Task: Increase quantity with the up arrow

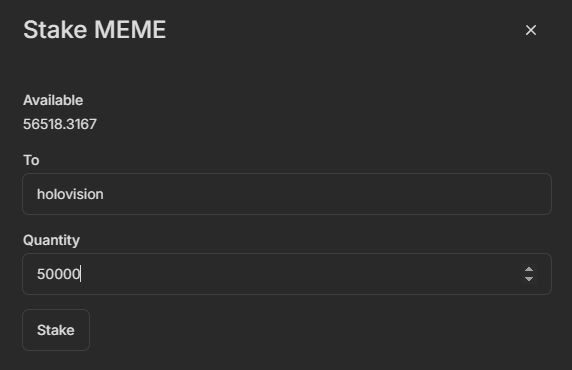Action: click(529, 269)
